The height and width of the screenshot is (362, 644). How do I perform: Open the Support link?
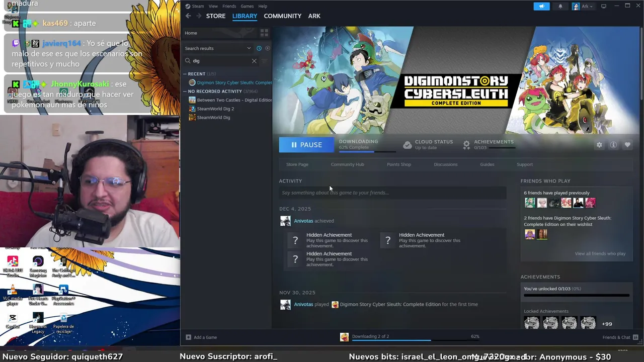(525, 164)
